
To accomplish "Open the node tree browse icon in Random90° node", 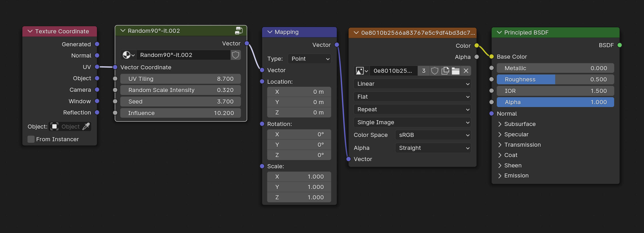I will click(128, 55).
